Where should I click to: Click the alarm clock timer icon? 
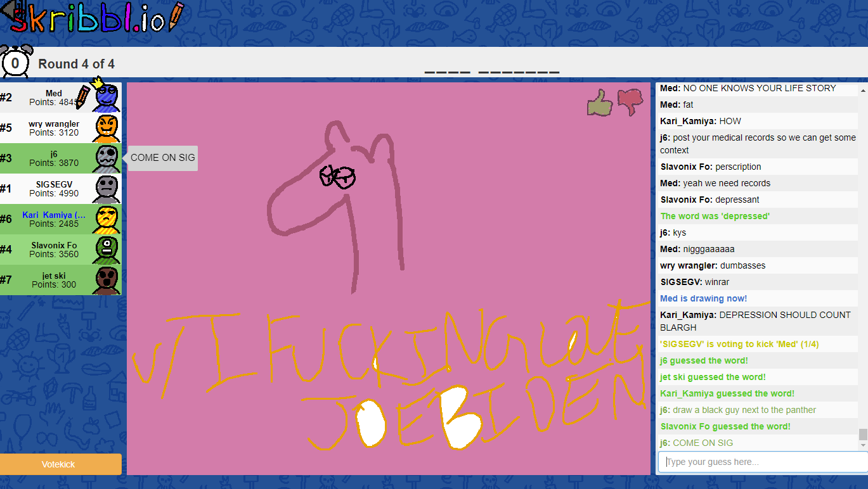click(x=16, y=61)
